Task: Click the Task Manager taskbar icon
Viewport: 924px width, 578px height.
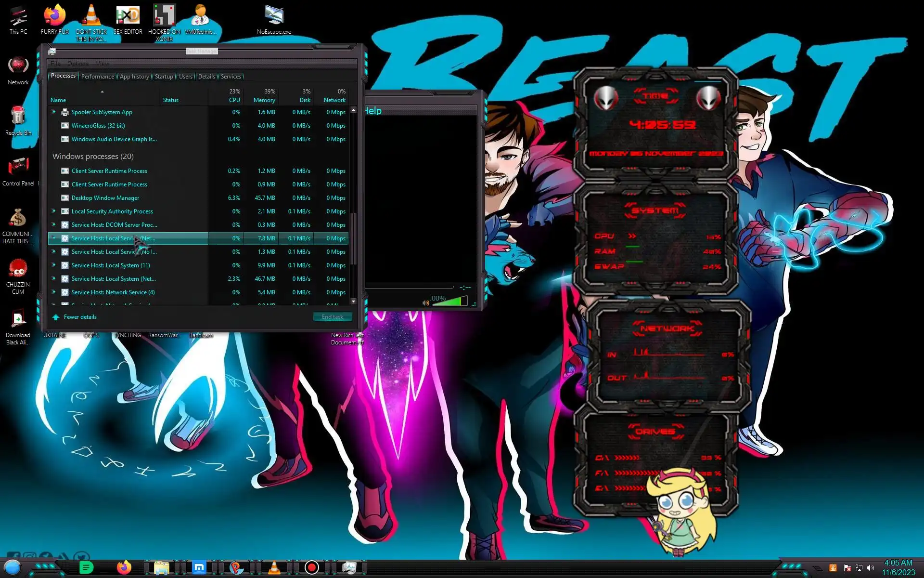Action: click(x=349, y=567)
